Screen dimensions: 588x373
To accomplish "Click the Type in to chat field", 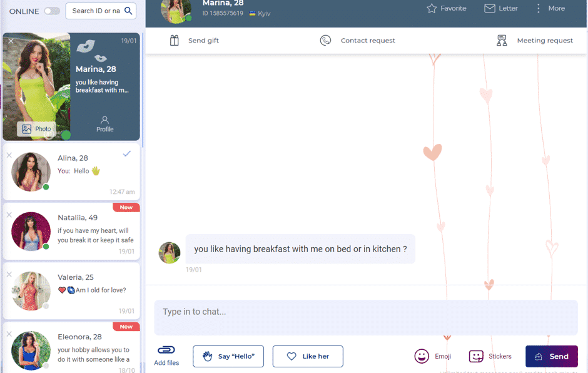I will coord(366,317).
